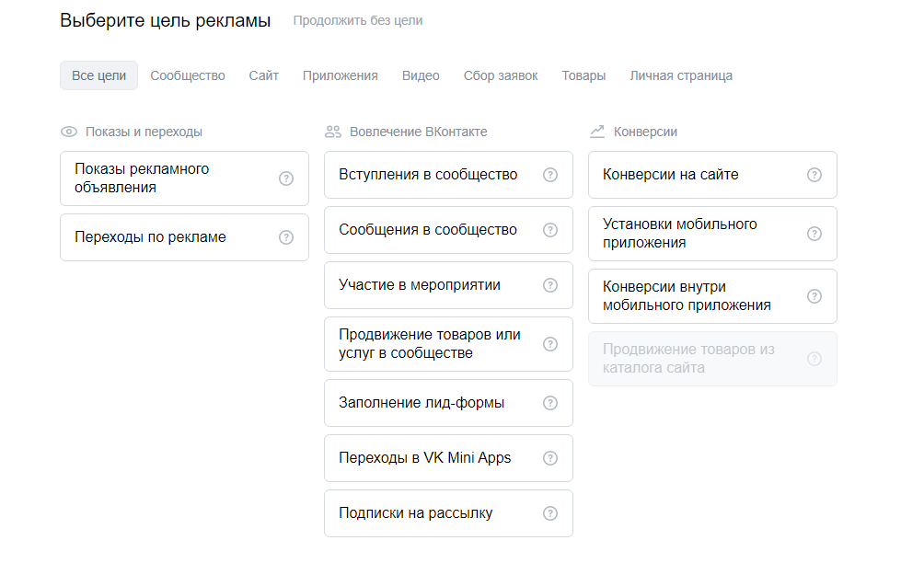Click the Показы и переходы column heading
The width and height of the screenshot is (924, 575).
[x=144, y=132]
